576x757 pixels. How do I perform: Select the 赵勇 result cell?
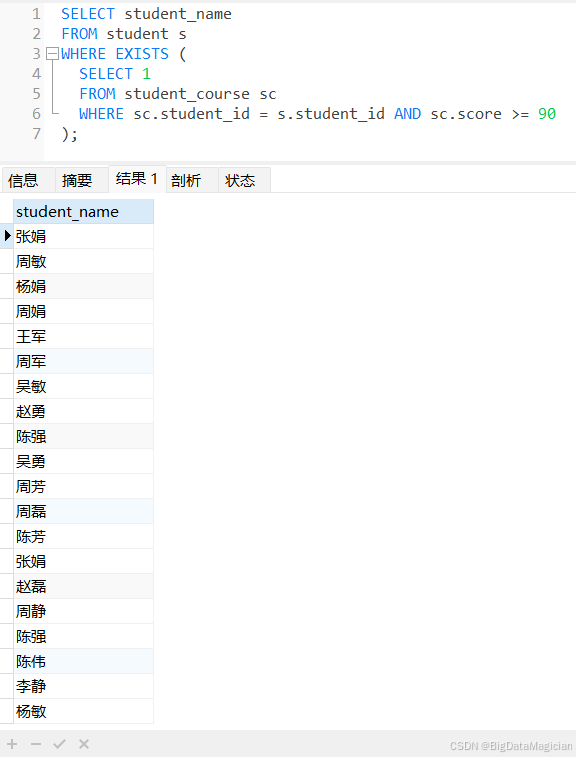coord(84,411)
